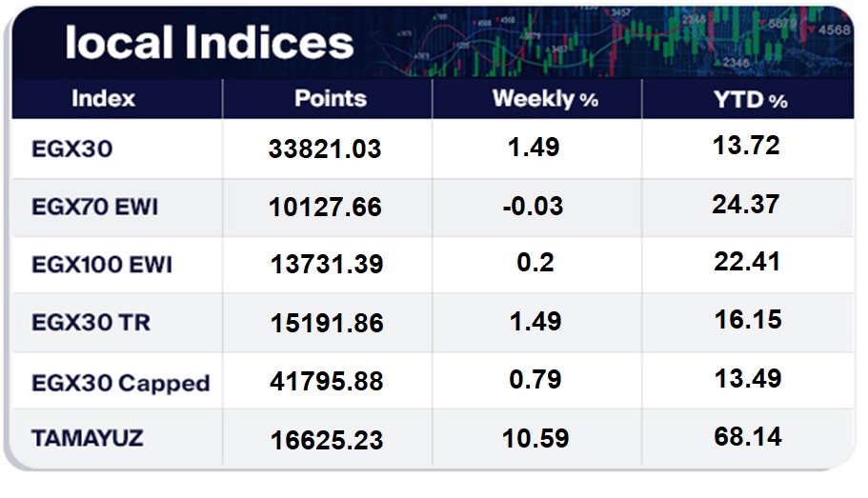Select EGX30 YTD value 13.72

pyautogui.click(x=746, y=146)
